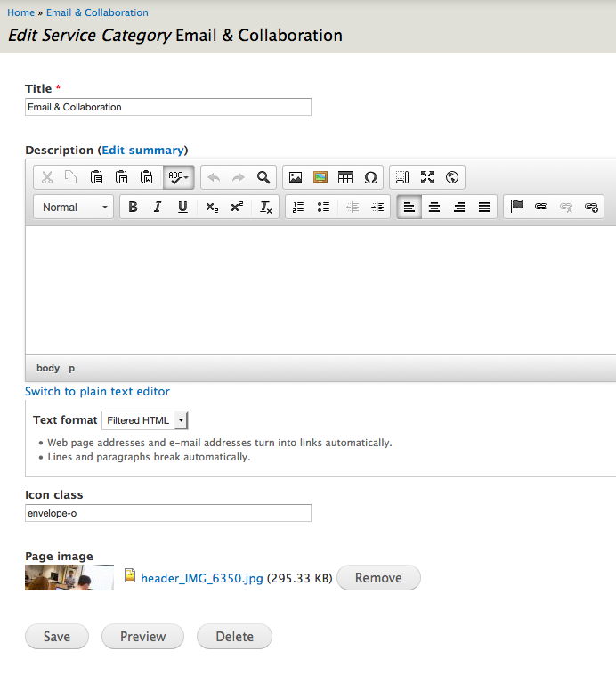Expand the Filtered HTML text format dropdown
Image resolution: width=616 pixels, height=676 pixels.
pyautogui.click(x=145, y=420)
